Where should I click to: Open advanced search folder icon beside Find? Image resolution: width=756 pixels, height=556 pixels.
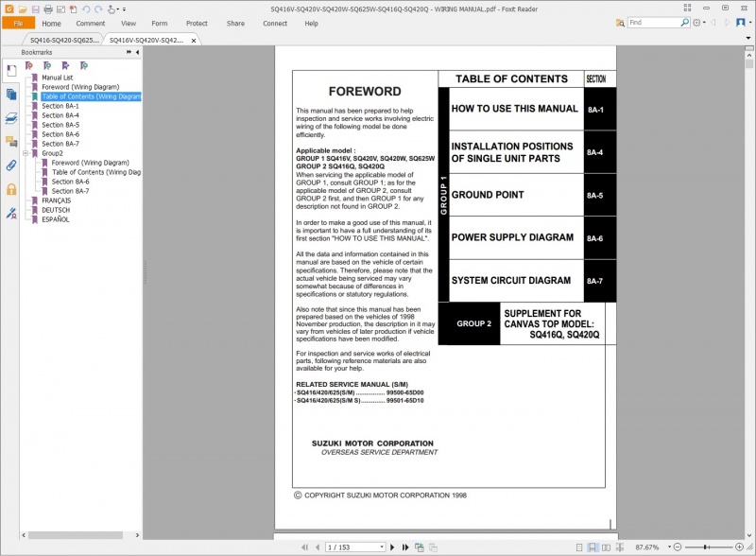(x=620, y=23)
